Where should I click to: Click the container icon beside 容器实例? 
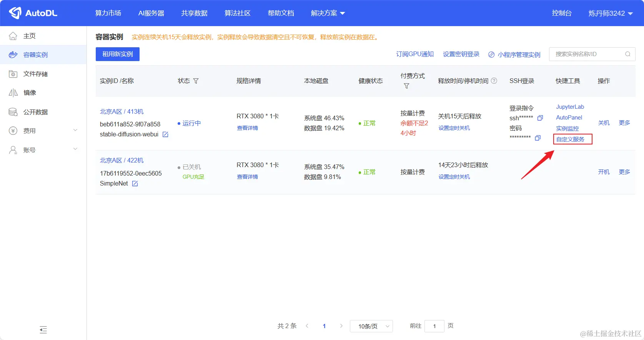[x=13, y=55]
